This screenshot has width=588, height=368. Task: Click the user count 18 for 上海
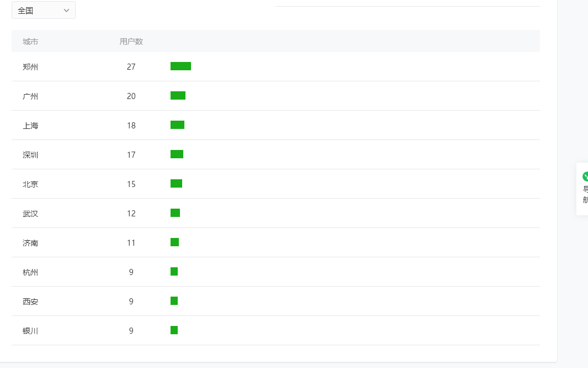[131, 126]
